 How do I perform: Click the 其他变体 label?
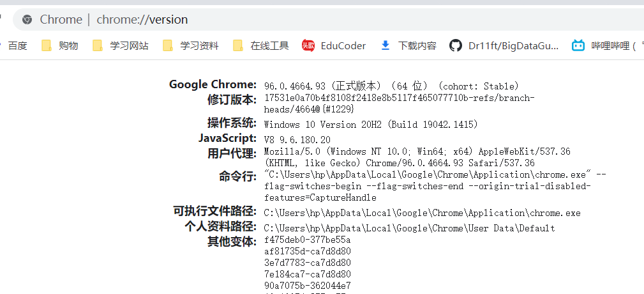click(x=232, y=242)
